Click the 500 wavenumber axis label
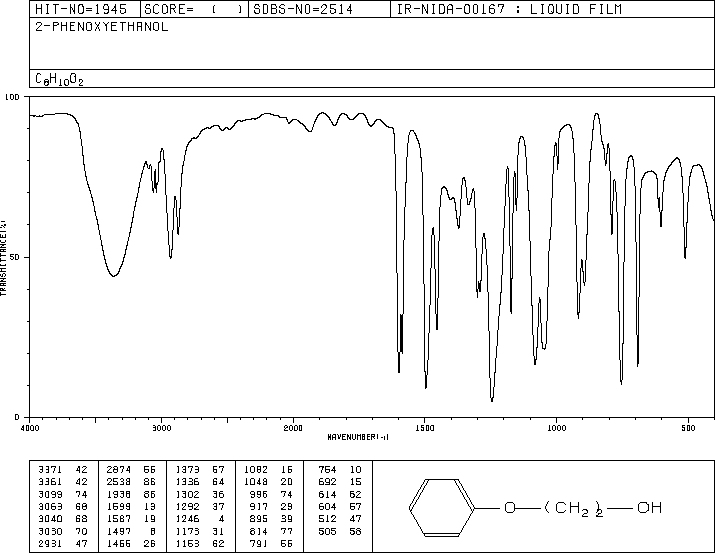The height and width of the screenshot is (553, 715). tap(688, 428)
